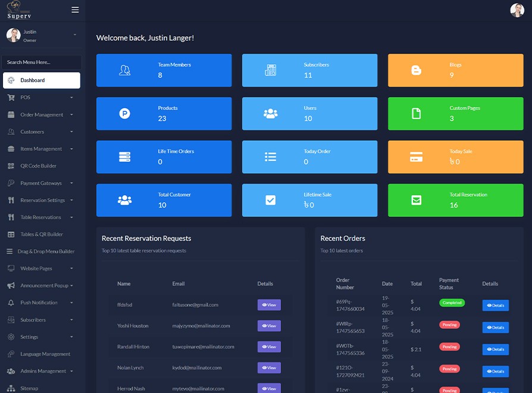
Task: Click the POS shopping cart icon
Action: (11, 98)
